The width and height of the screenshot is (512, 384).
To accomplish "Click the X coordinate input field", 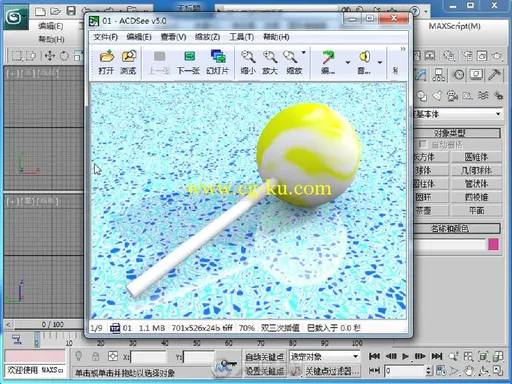I will coord(149,357).
